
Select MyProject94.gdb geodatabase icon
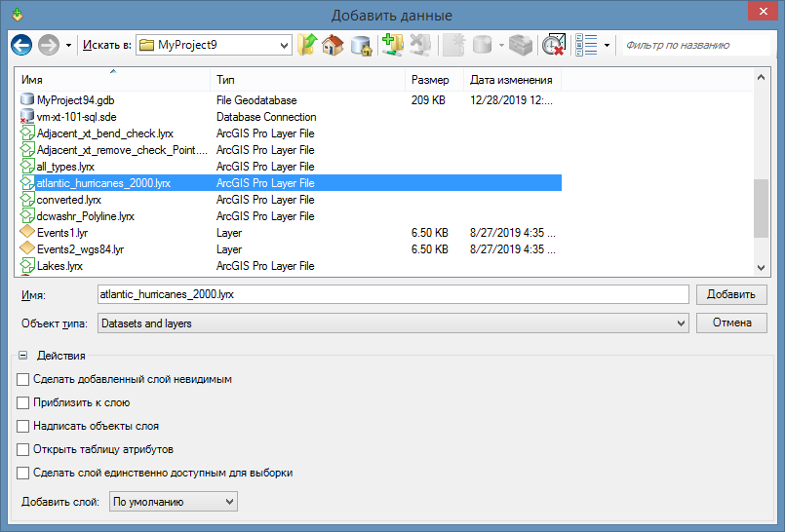pos(27,99)
